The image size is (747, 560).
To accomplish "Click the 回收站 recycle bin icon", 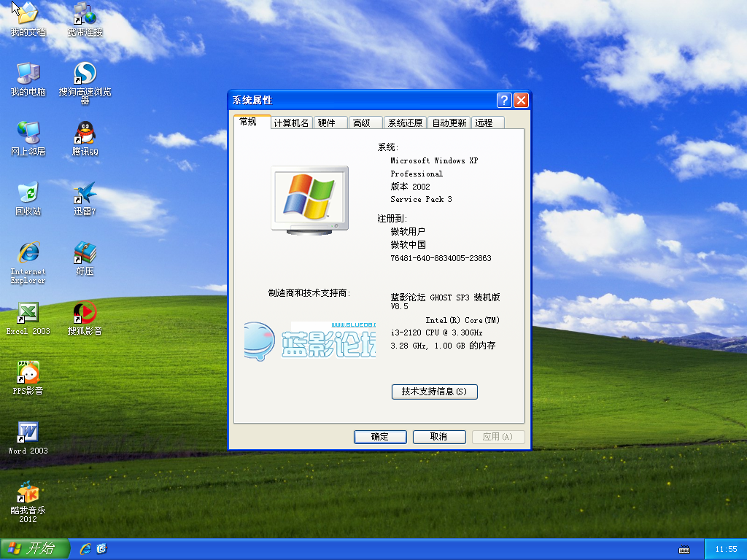I will click(28, 198).
